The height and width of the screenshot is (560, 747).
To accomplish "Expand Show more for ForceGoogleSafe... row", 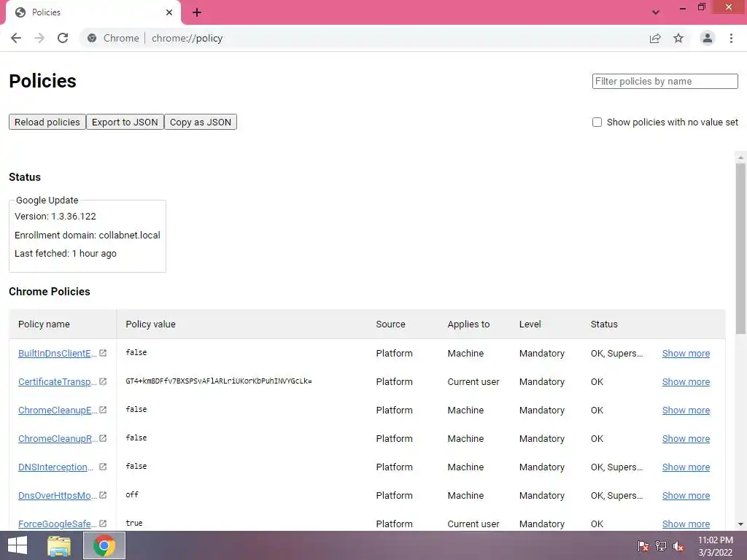I will [686, 524].
